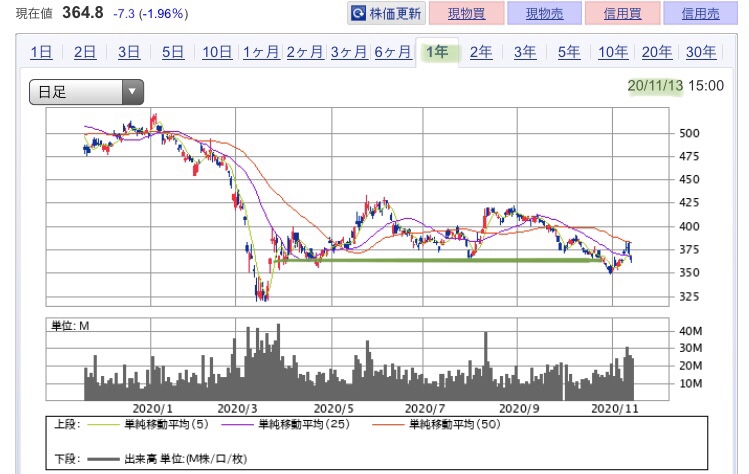Open the 現物買 order link
Image resolution: width=749 pixels, height=474 pixels.
(466, 13)
